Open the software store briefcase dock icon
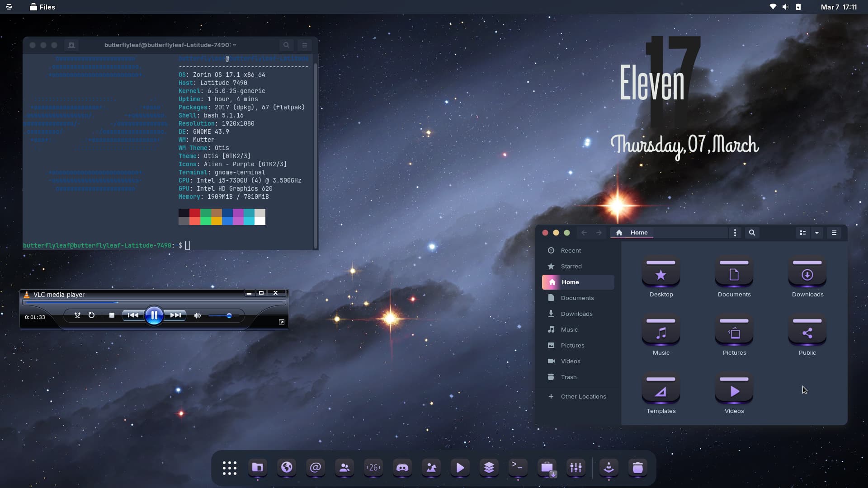Image resolution: width=868 pixels, height=488 pixels. [x=547, y=468]
